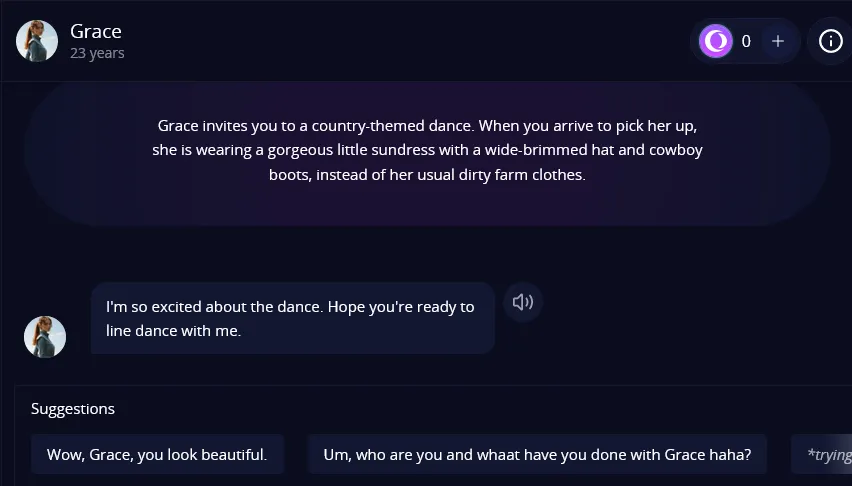Image resolution: width=852 pixels, height=486 pixels.
Task: Choose suggestion 'Wow, Grace, you look beautiful.'
Action: [157, 454]
